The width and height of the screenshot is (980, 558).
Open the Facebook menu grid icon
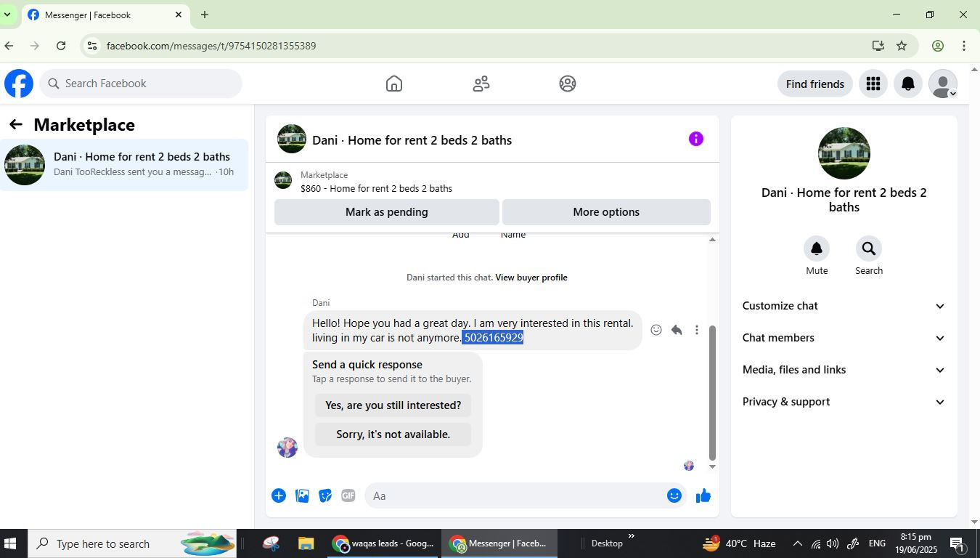tap(873, 84)
